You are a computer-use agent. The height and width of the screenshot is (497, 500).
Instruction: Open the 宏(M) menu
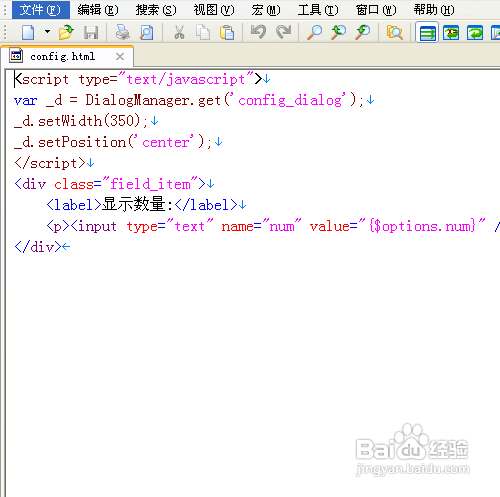tap(266, 10)
